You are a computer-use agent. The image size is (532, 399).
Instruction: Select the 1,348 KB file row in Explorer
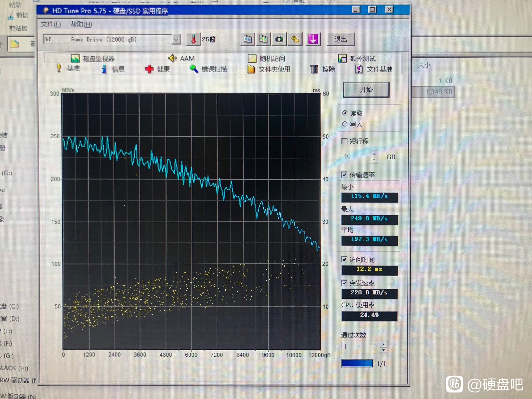point(433,92)
